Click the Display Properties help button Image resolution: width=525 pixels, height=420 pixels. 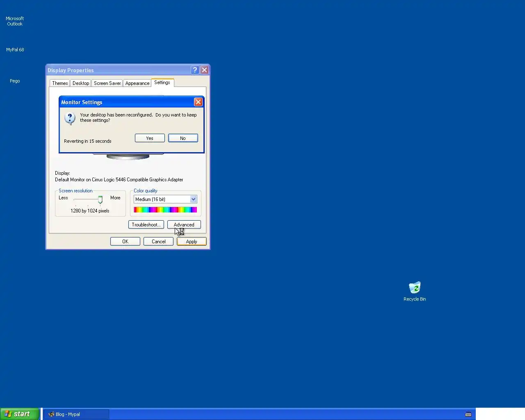195,70
